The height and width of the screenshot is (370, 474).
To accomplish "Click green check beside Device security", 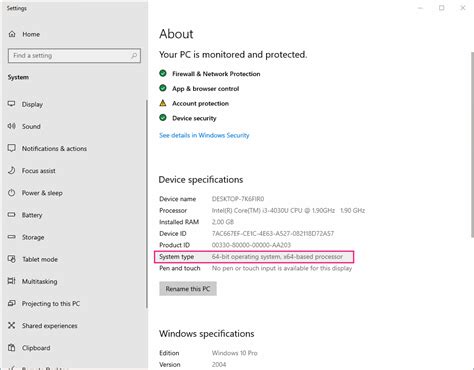I will coord(163,118).
